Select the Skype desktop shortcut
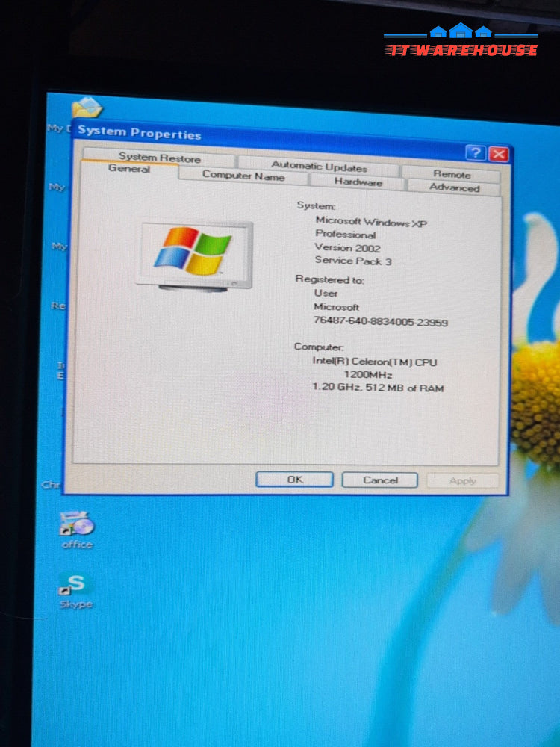The width and height of the screenshot is (560, 747). (75, 591)
